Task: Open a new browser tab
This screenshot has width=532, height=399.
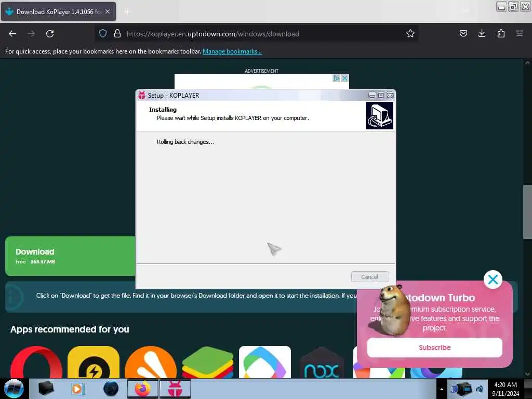Action: [127, 12]
